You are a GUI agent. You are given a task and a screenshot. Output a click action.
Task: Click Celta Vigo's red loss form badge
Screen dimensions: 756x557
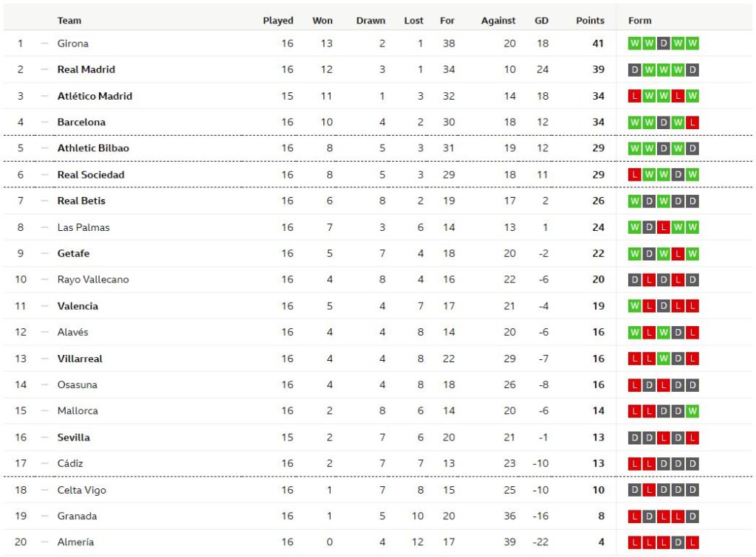(x=649, y=490)
